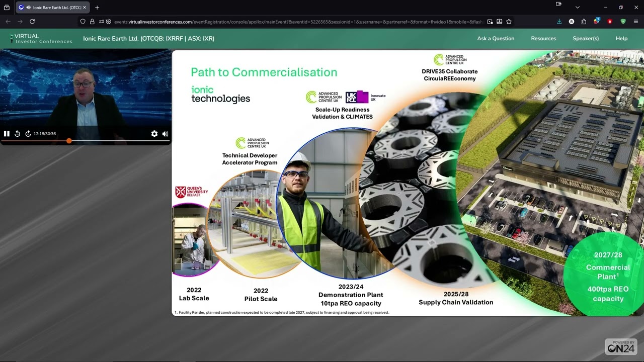The width and height of the screenshot is (644, 362).
Task: Click the install page icon in address bar
Action: (x=499, y=22)
